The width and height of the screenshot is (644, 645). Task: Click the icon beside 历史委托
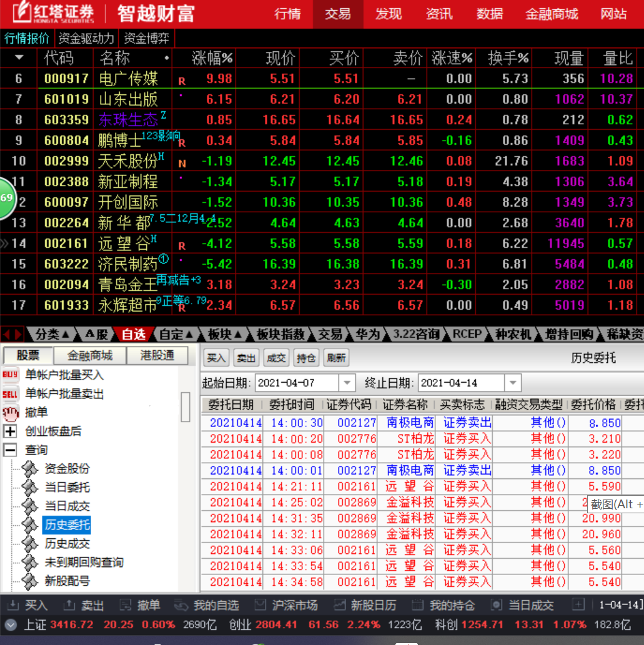29,525
